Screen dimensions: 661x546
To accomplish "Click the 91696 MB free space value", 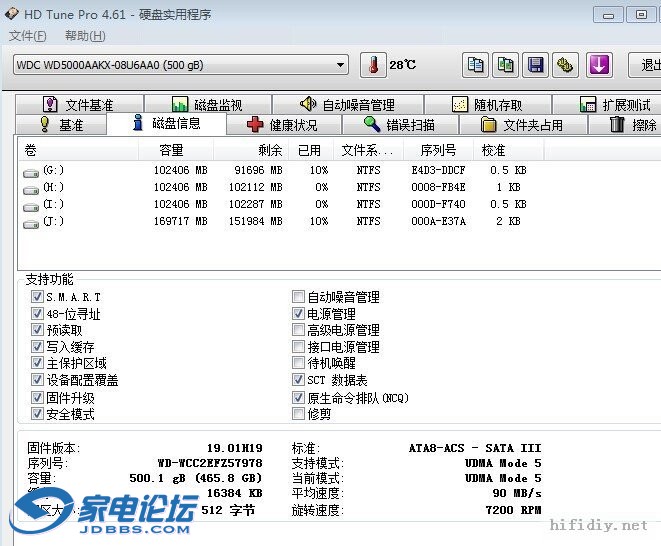I will click(258, 170).
